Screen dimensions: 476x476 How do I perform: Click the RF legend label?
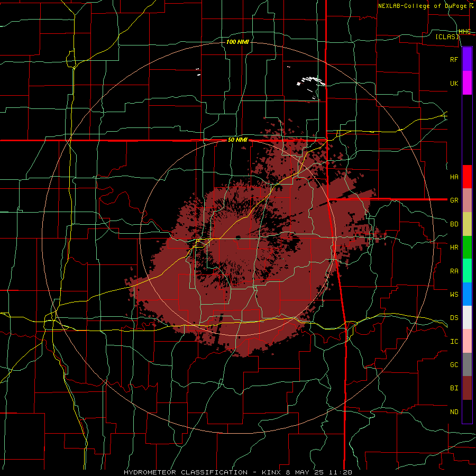[x=454, y=59]
